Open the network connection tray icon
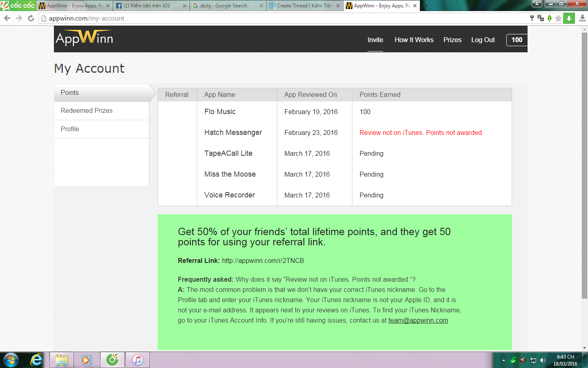The height and width of the screenshot is (368, 588). 533,360
